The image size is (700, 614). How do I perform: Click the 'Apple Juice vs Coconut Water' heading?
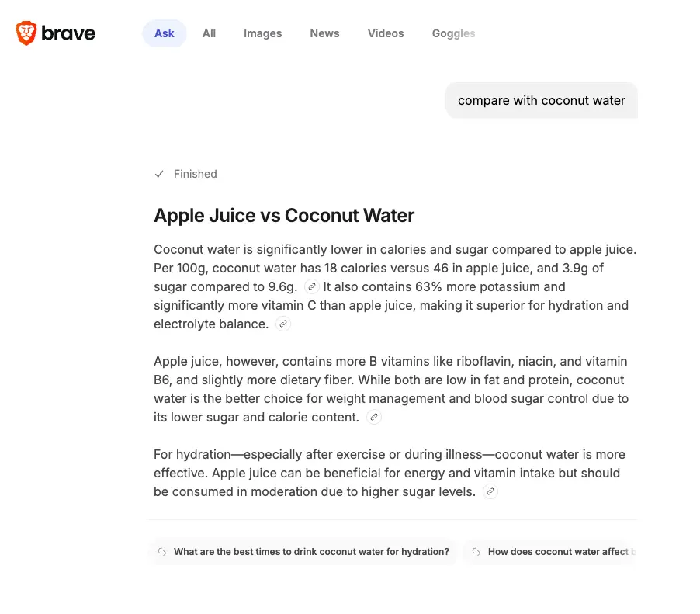[284, 216]
